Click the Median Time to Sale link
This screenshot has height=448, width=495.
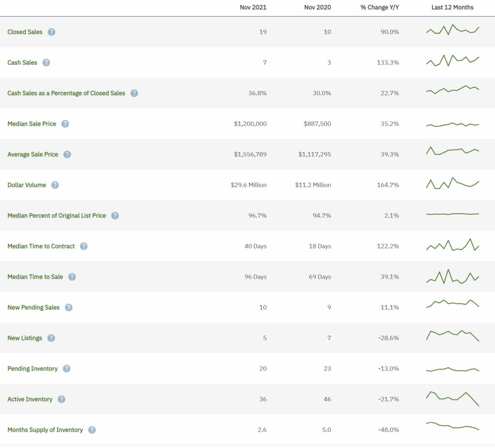(x=35, y=277)
